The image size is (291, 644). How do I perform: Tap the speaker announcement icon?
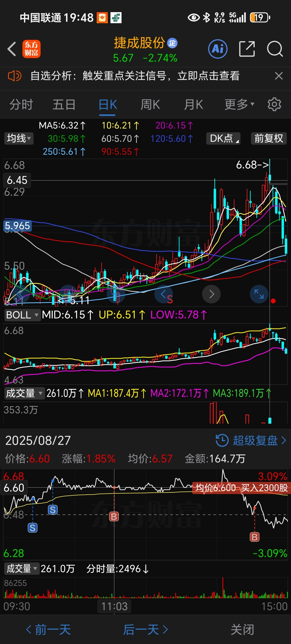coord(15,76)
